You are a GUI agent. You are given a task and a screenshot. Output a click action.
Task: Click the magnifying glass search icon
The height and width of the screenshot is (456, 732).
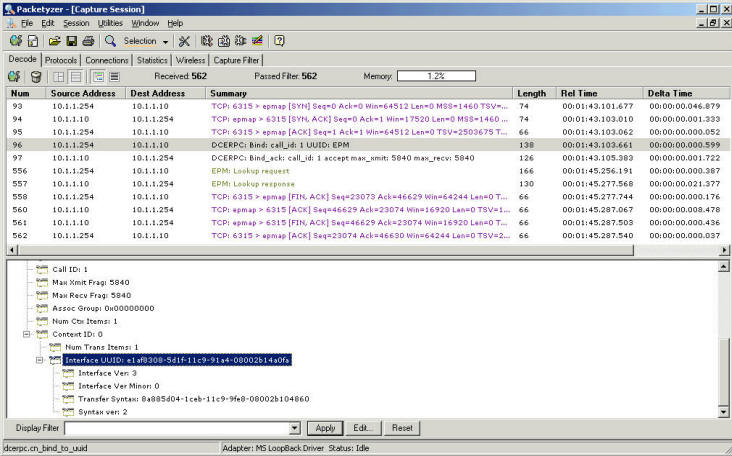110,41
